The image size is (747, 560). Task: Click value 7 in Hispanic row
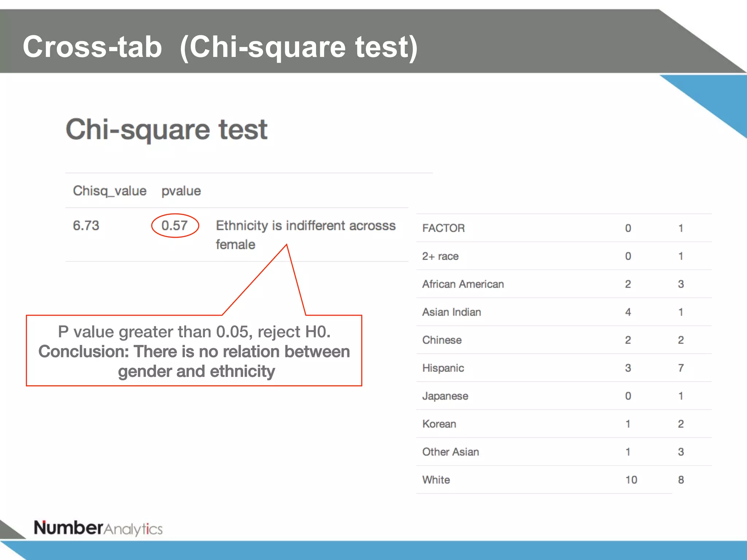click(681, 368)
